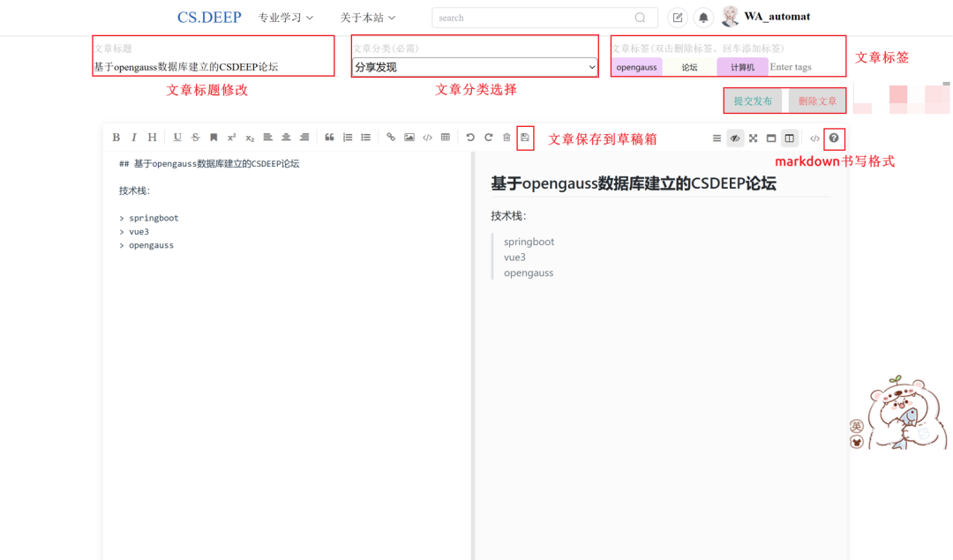The width and height of the screenshot is (953, 560).
Task: Apply strikethrough formatting
Action: click(x=195, y=138)
